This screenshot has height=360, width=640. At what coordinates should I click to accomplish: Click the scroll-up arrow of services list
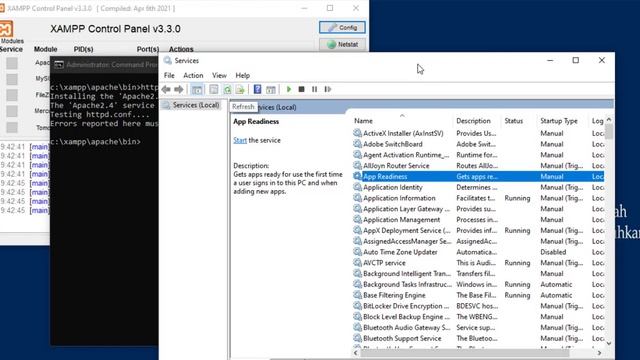(x=609, y=120)
